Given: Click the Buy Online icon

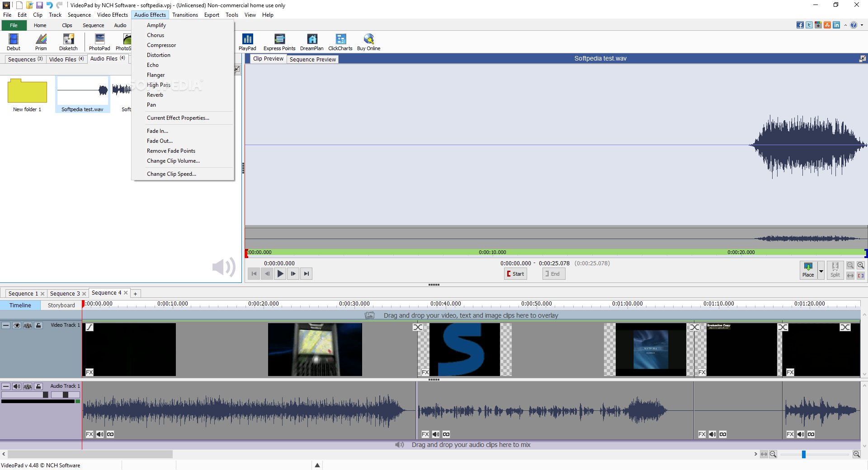Looking at the screenshot, I should pyautogui.click(x=369, y=42).
